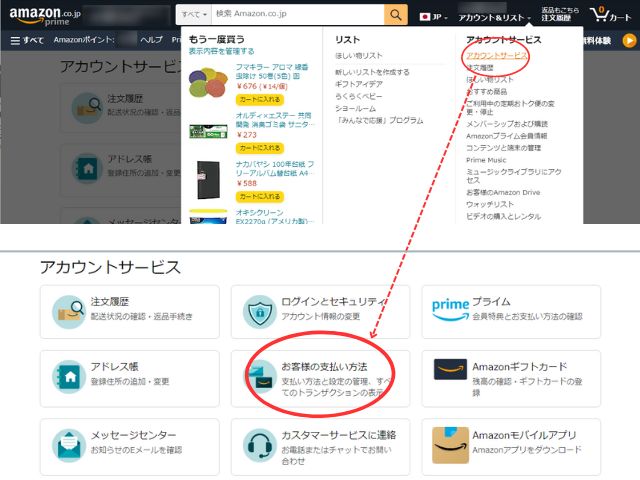
Task: Add the ¥588 item to cart
Action: click(x=260, y=196)
